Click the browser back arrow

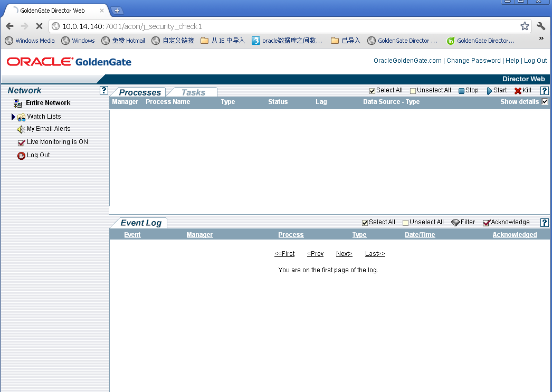point(10,26)
